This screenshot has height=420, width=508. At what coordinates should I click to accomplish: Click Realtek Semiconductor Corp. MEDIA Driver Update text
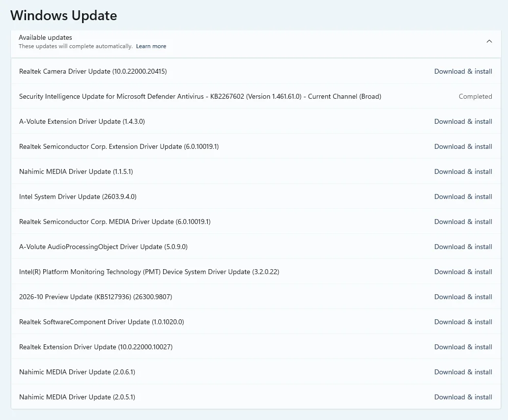click(x=114, y=222)
